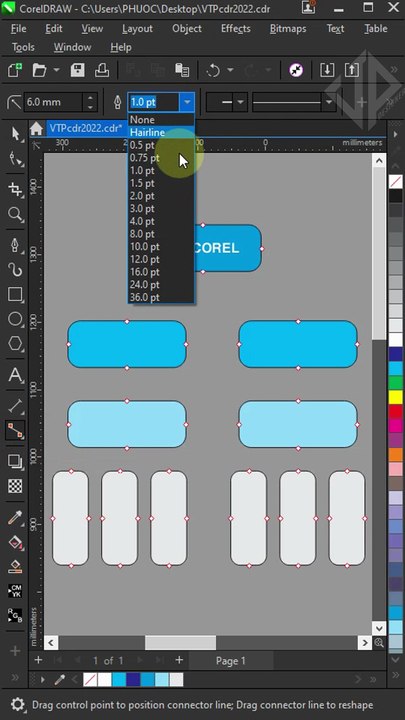Expand the Undo history dropdown arrow
The image size is (405, 720).
click(x=230, y=70)
